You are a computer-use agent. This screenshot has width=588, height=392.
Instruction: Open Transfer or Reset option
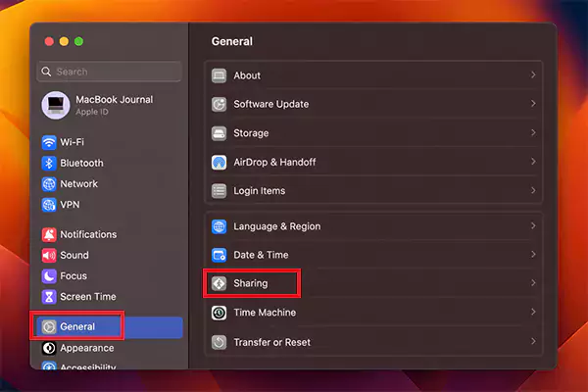(372, 342)
